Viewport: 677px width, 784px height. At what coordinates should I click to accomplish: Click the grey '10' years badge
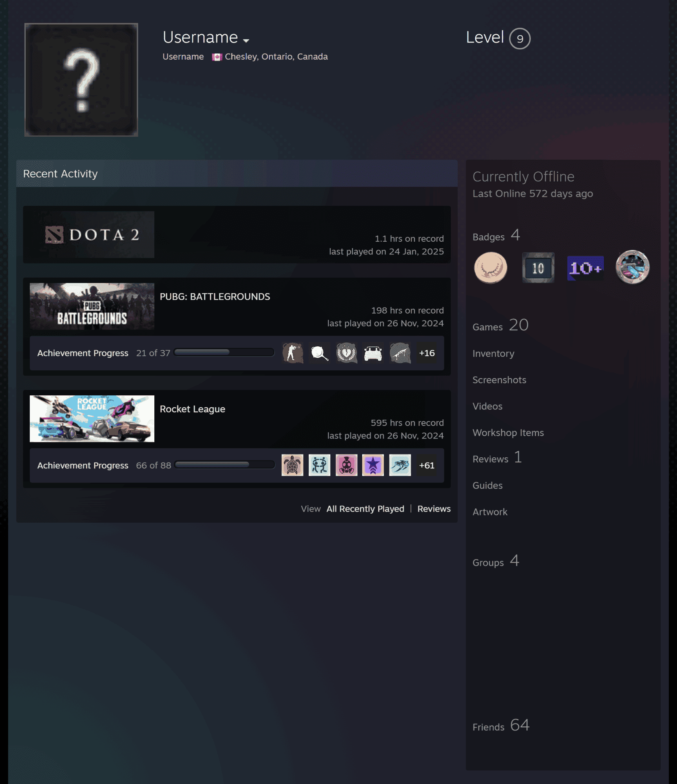[x=538, y=268]
